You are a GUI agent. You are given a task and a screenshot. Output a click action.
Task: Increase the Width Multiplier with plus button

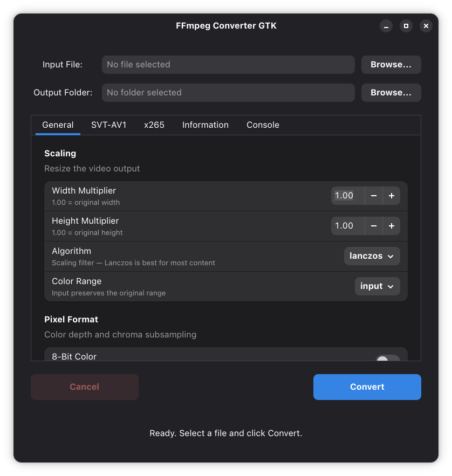click(392, 196)
